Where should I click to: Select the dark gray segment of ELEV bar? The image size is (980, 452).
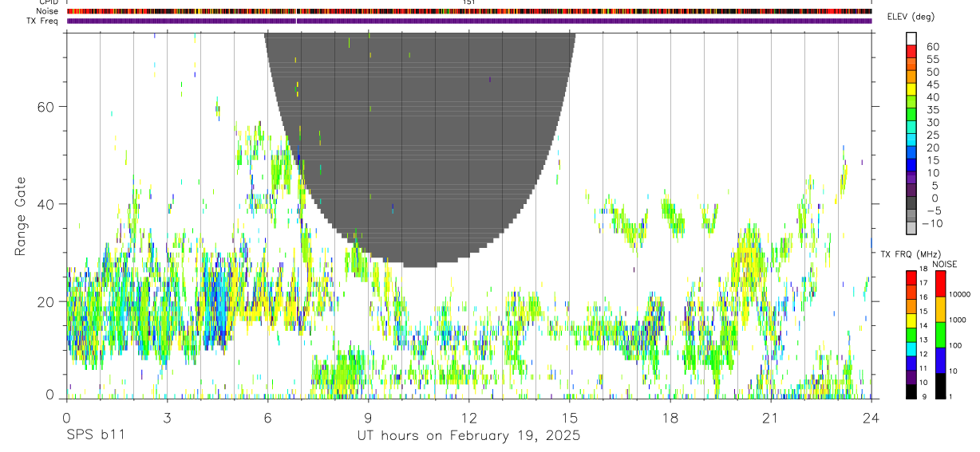pyautogui.click(x=911, y=203)
